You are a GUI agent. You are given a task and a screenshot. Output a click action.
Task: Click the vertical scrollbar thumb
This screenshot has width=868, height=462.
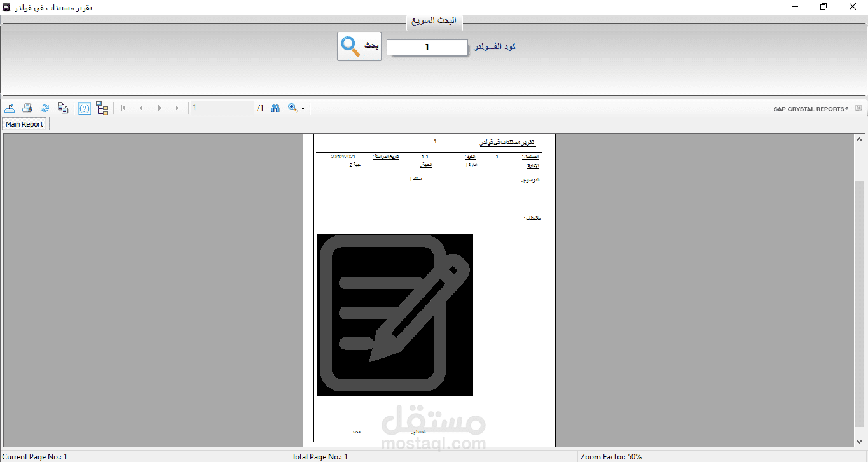pyautogui.click(x=860, y=304)
